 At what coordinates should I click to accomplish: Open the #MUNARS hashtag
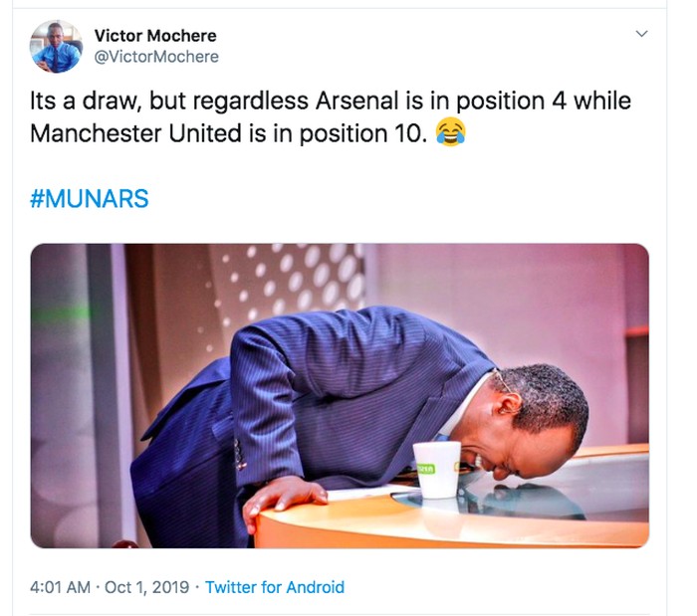(90, 198)
